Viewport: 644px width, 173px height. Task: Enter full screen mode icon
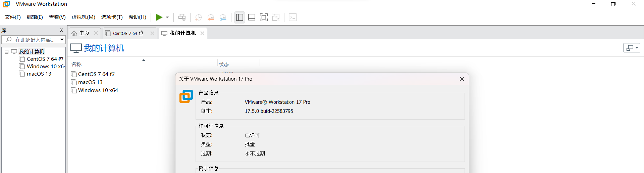(x=264, y=17)
